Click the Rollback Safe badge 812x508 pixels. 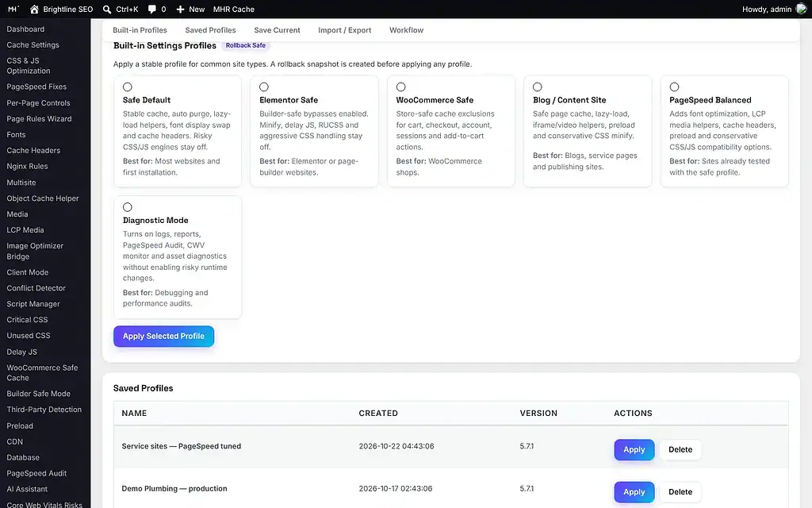tap(246, 45)
